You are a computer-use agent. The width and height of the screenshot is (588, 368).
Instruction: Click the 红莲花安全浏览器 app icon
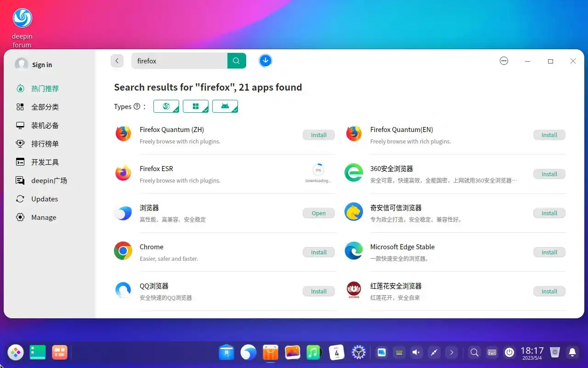point(354,290)
